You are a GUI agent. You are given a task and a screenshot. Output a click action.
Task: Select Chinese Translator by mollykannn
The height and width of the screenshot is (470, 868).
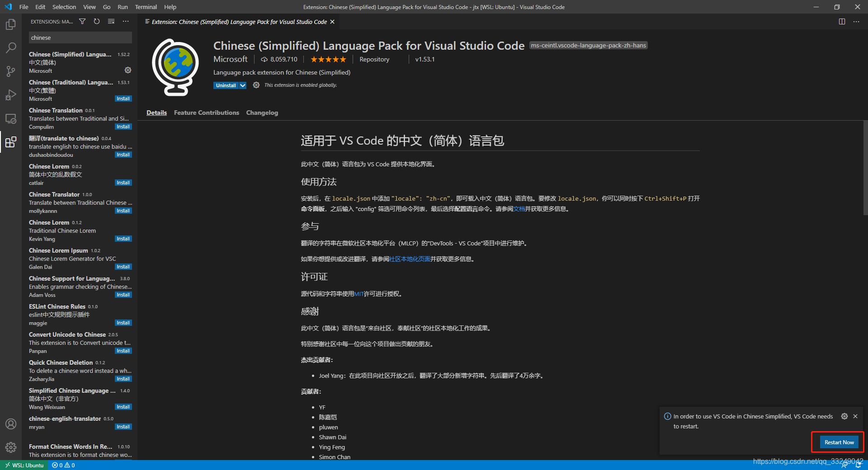tap(80, 202)
